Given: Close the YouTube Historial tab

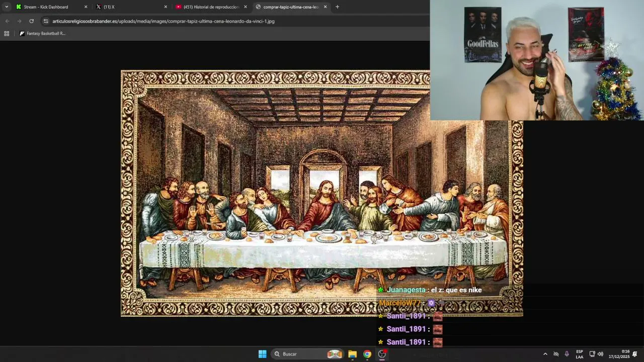Looking at the screenshot, I should [x=246, y=7].
